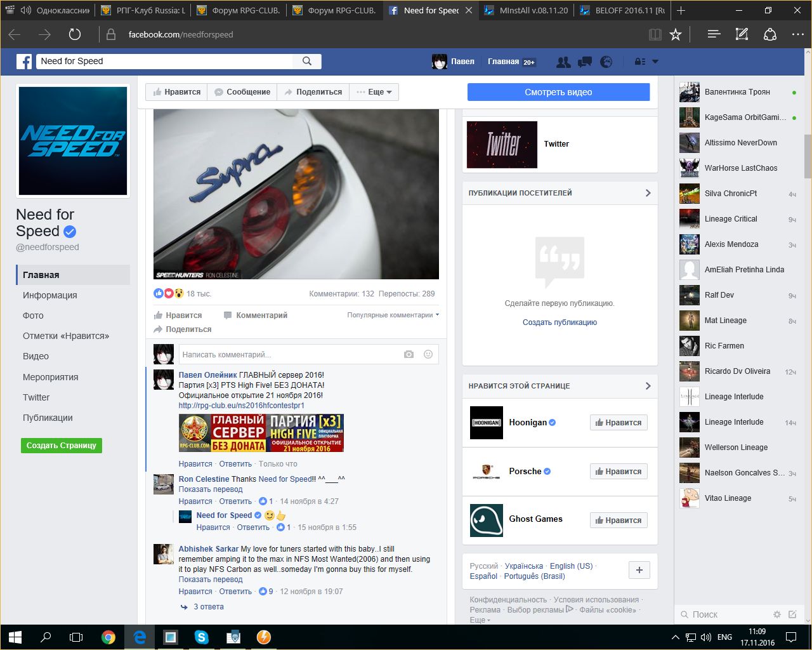Open privacy shortcuts lock icon
Viewport: 812px width, 650px height.
pyautogui.click(x=640, y=62)
